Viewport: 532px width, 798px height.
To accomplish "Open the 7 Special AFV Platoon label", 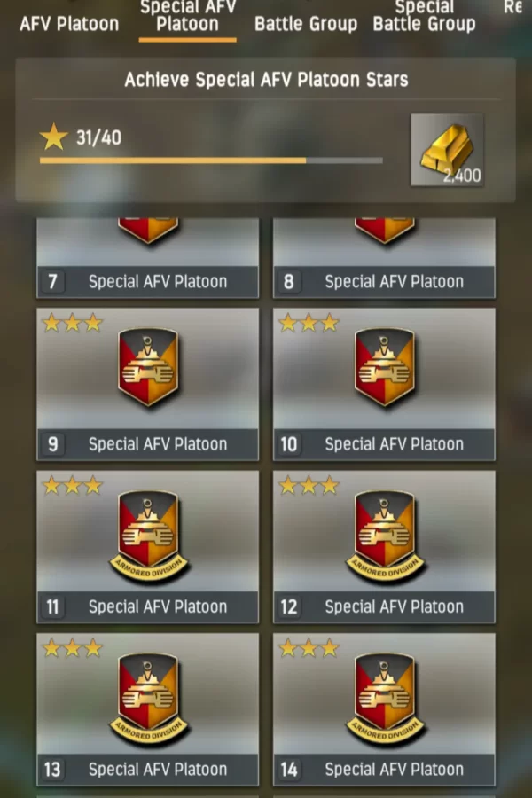I will coord(148,281).
